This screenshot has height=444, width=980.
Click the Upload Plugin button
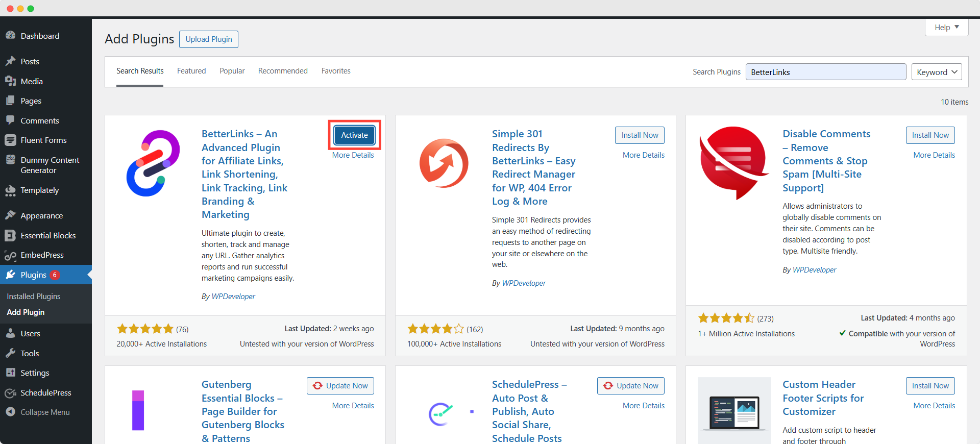click(x=209, y=39)
